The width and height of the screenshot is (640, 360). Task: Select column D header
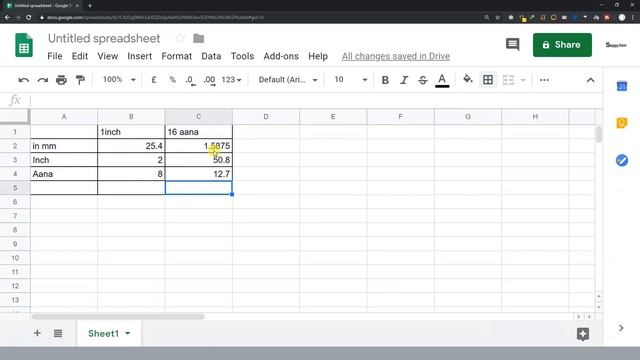[x=266, y=117]
